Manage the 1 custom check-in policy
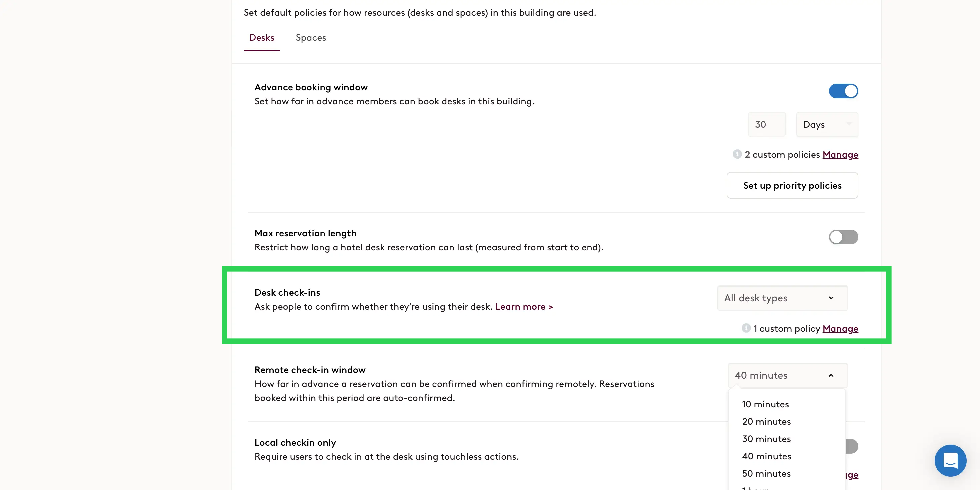This screenshot has height=490, width=980. point(840,328)
